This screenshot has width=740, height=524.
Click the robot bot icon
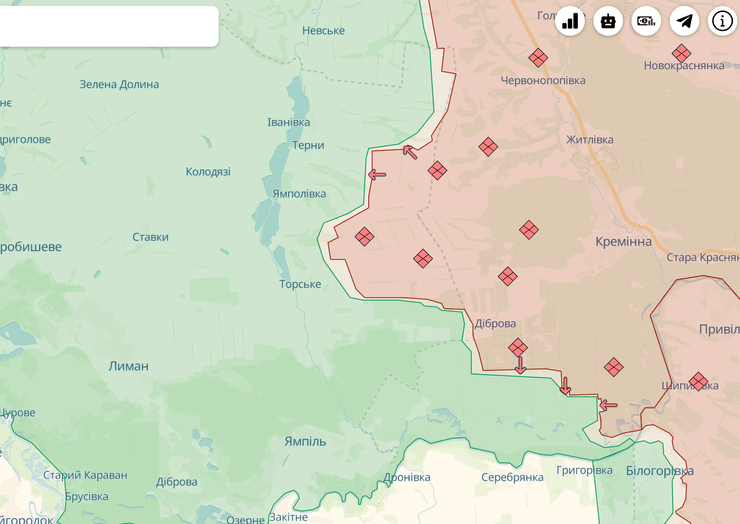pos(608,21)
